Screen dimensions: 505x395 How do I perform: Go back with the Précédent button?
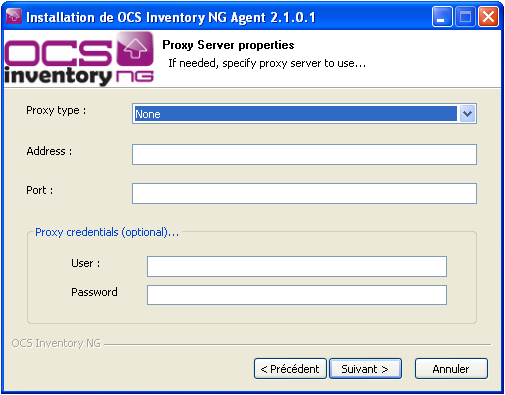pos(290,369)
